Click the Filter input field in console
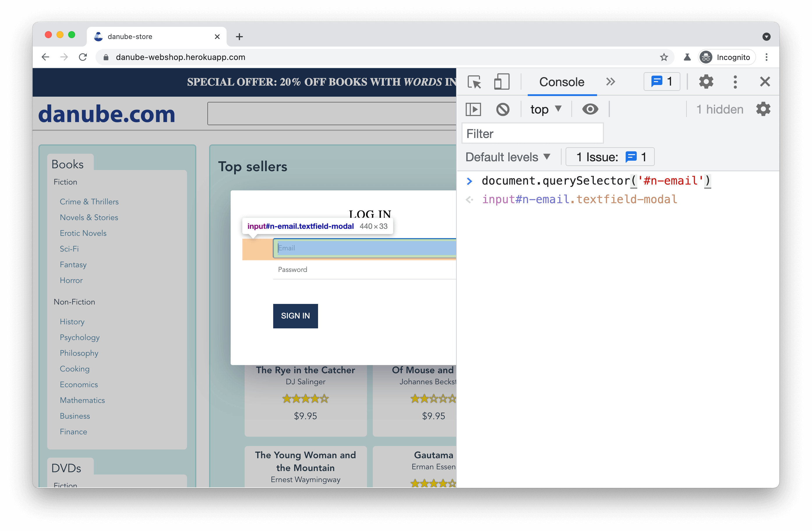This screenshot has width=812, height=531. click(x=532, y=133)
